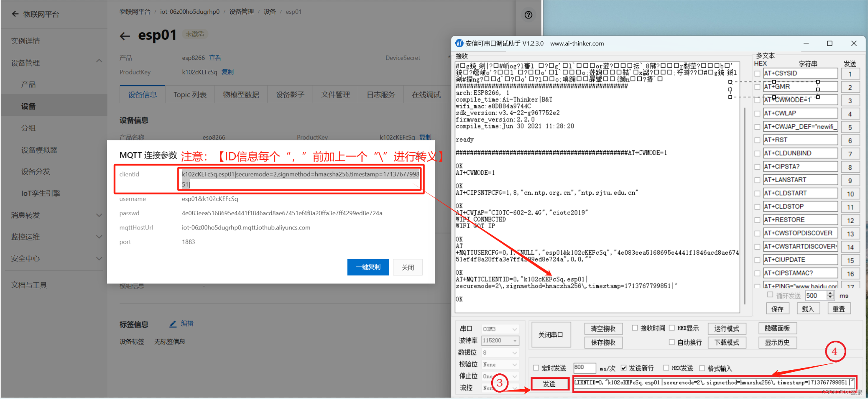The height and width of the screenshot is (399, 868).
Task: Collapse the 设备管理 sidebar section
Action: (x=99, y=62)
